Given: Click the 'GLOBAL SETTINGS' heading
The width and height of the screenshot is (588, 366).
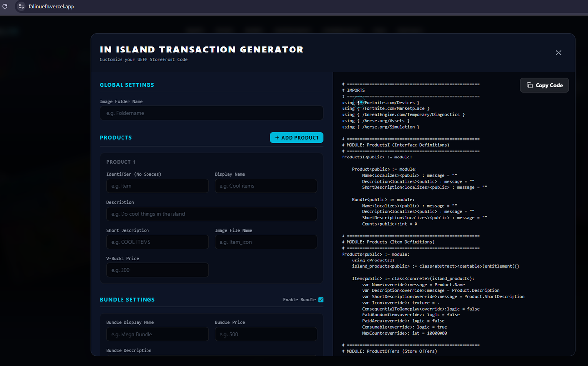Looking at the screenshot, I should 127,85.
